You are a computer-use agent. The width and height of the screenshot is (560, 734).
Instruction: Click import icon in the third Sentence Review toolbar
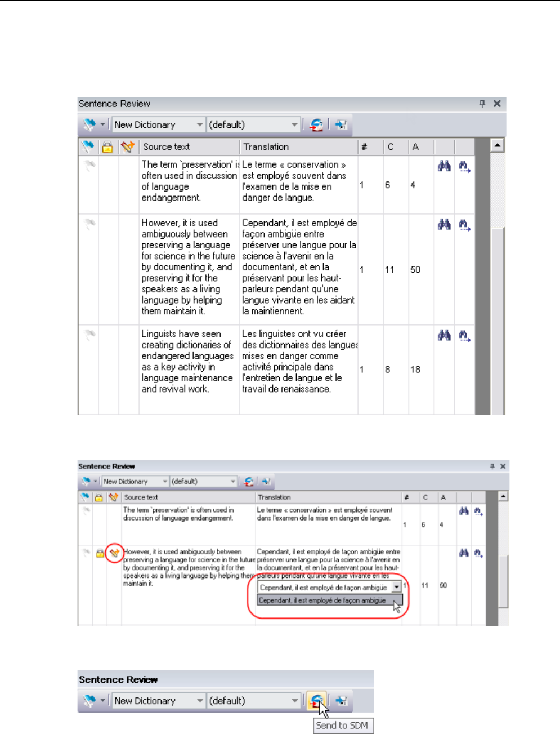(341, 701)
